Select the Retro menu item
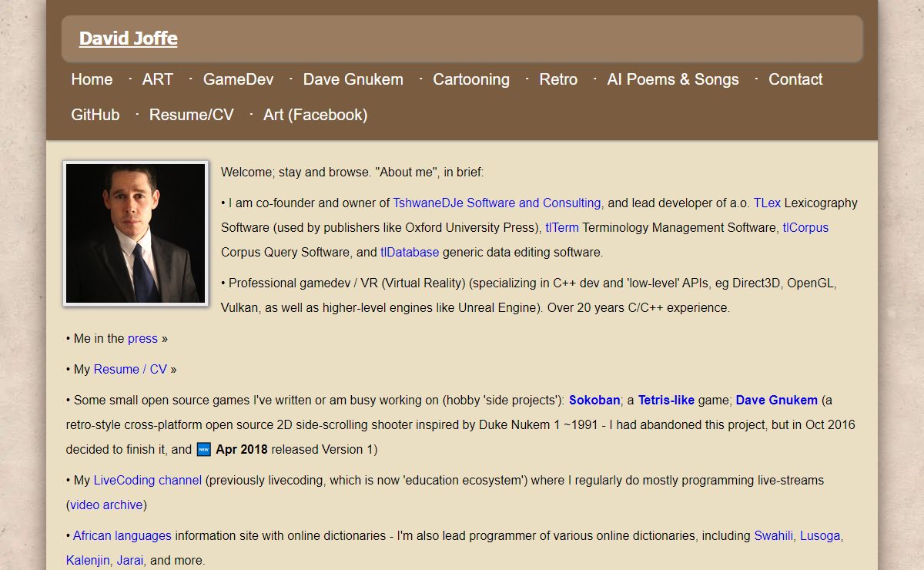This screenshot has width=924, height=570. [x=558, y=79]
